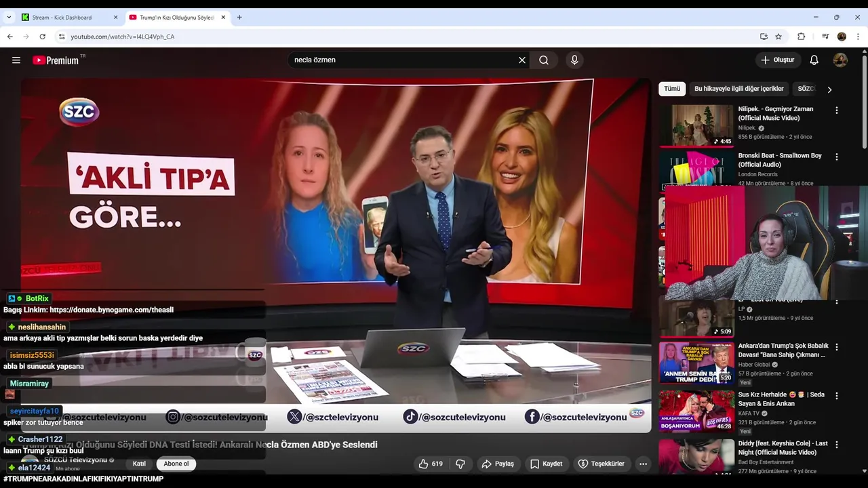Viewport: 868px width, 488px height.
Task: Save the video with Kaydet
Action: [x=547, y=464]
